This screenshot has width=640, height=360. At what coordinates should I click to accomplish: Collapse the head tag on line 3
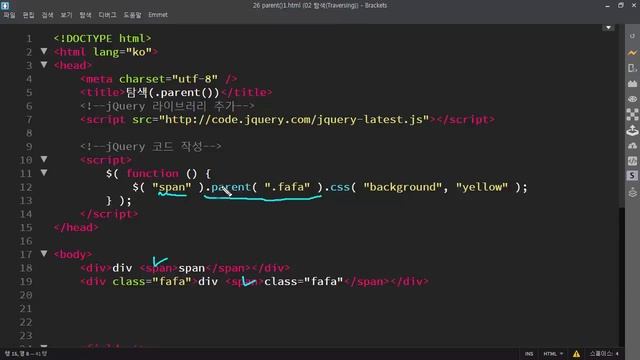point(44,65)
